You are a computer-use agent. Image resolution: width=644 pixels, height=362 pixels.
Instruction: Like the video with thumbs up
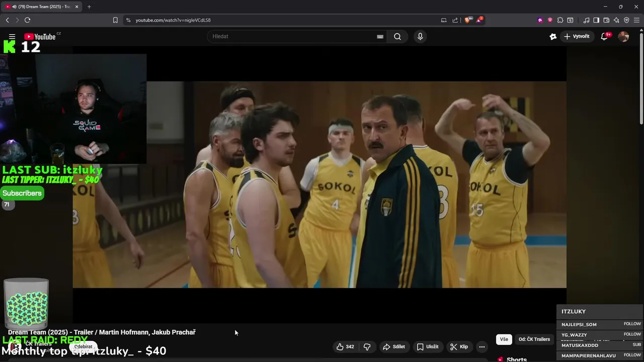345,346
